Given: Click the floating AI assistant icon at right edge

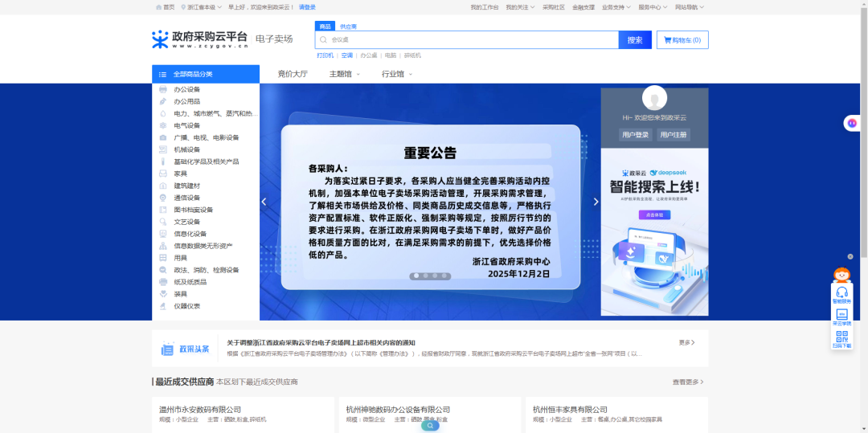Looking at the screenshot, I should click(851, 123).
